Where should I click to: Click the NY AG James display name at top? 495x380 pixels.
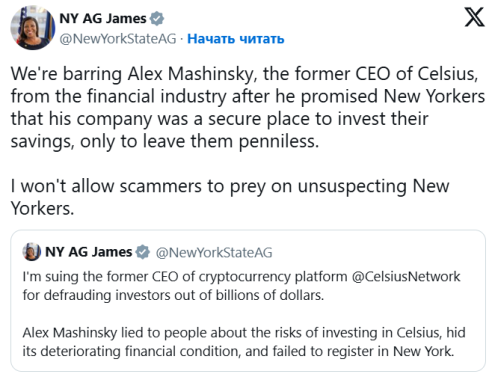tap(103, 18)
